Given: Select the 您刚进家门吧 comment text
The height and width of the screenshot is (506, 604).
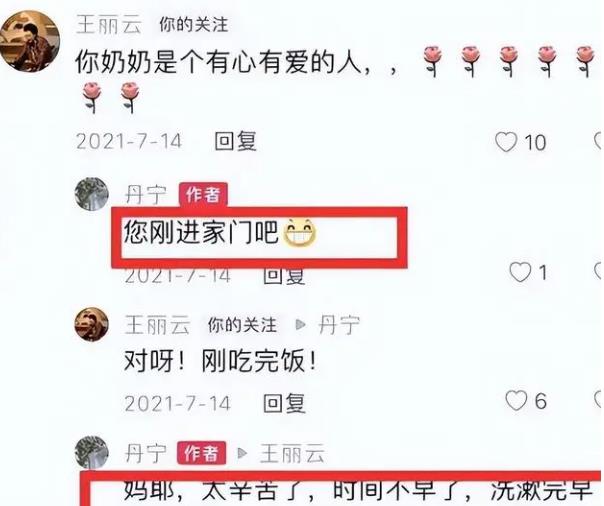Looking at the screenshot, I should click(201, 233).
